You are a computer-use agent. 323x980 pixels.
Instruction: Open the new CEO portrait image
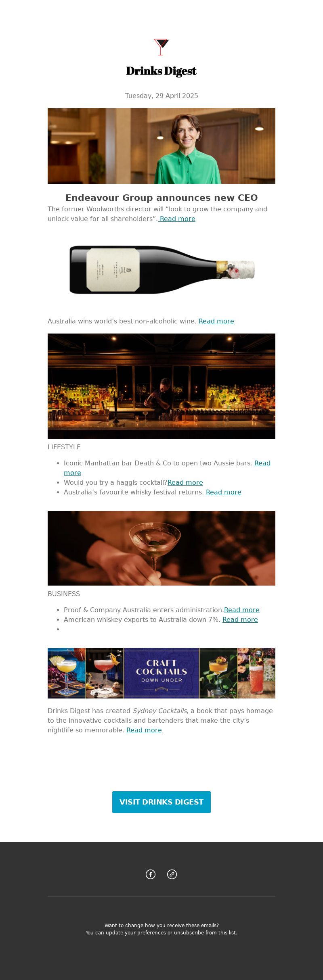tap(161, 146)
